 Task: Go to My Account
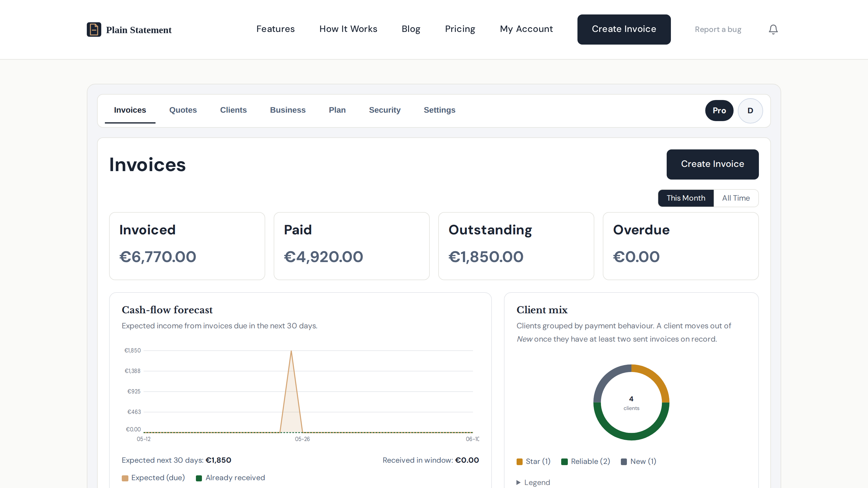pos(526,29)
